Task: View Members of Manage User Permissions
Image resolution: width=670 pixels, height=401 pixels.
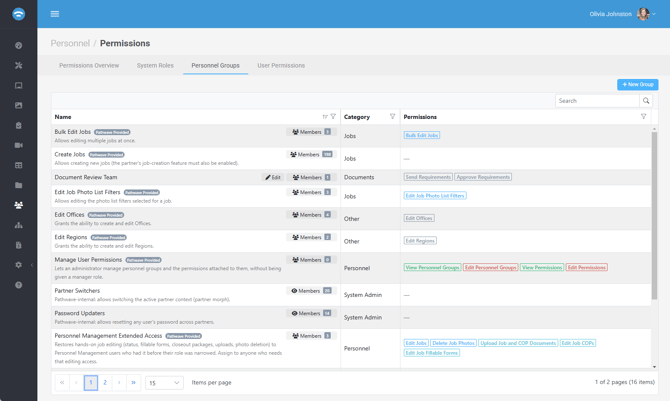Action: [x=311, y=260]
